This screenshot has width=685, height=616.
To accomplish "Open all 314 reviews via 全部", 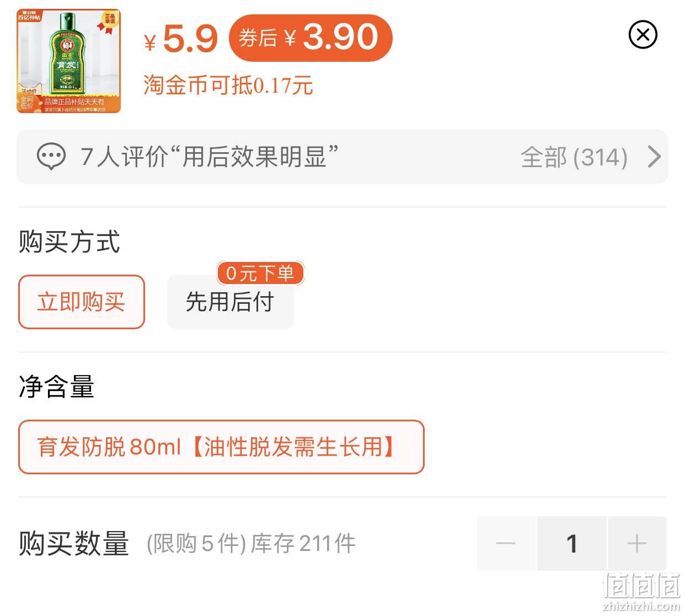I will 574,157.
